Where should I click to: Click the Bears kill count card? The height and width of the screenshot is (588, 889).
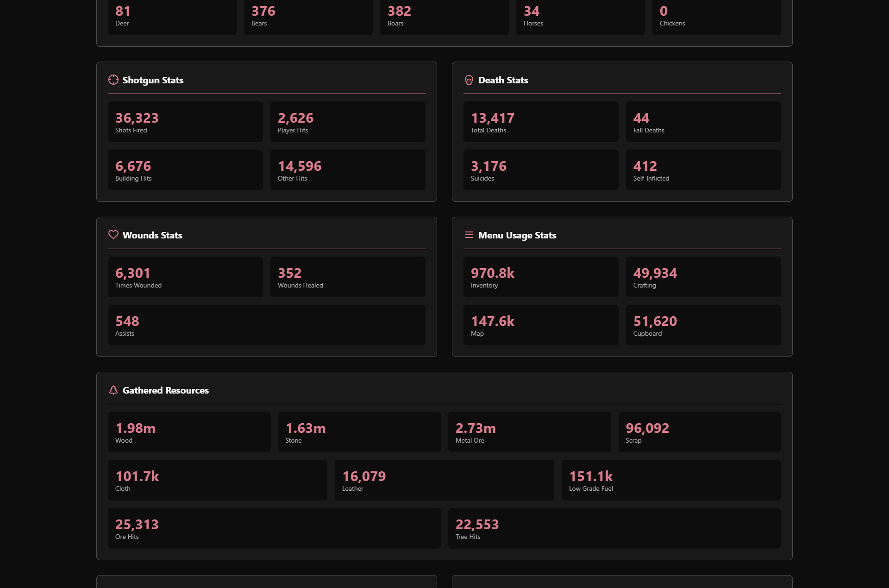(x=308, y=17)
